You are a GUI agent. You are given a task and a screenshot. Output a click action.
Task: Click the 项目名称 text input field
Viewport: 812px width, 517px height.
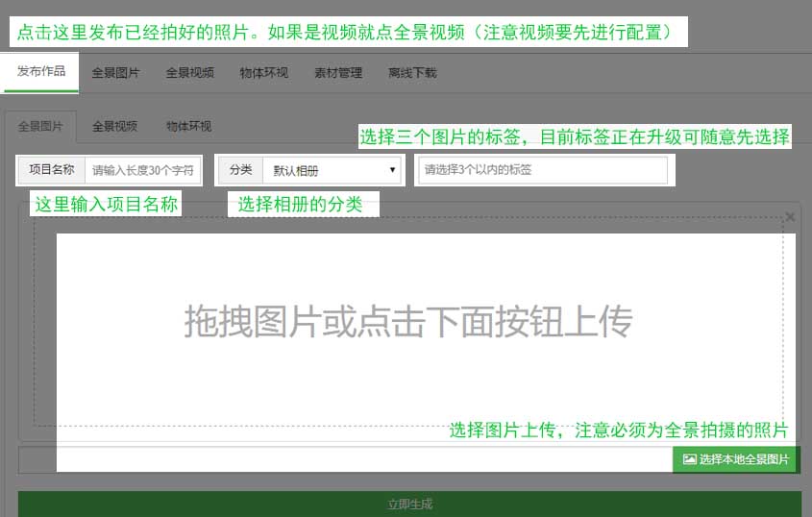[x=143, y=170]
